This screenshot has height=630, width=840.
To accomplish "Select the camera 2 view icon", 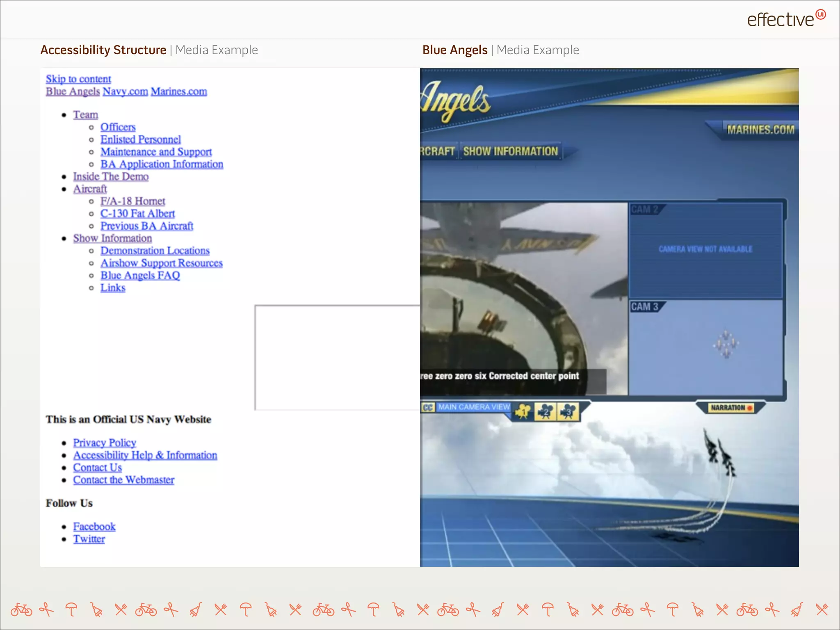I will click(x=545, y=411).
